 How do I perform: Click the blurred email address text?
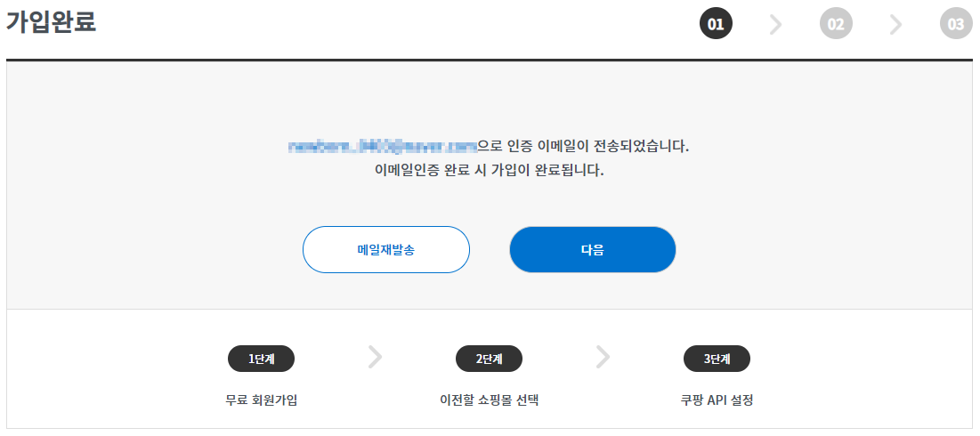(383, 147)
